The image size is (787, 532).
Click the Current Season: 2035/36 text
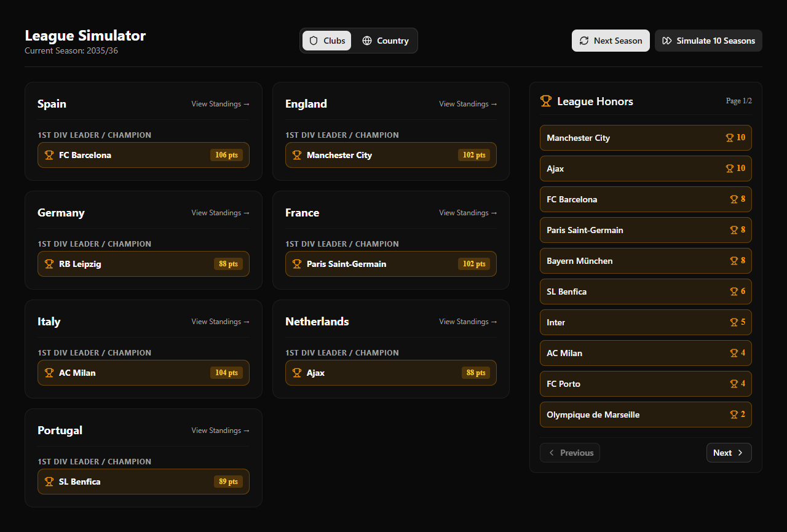tap(71, 50)
